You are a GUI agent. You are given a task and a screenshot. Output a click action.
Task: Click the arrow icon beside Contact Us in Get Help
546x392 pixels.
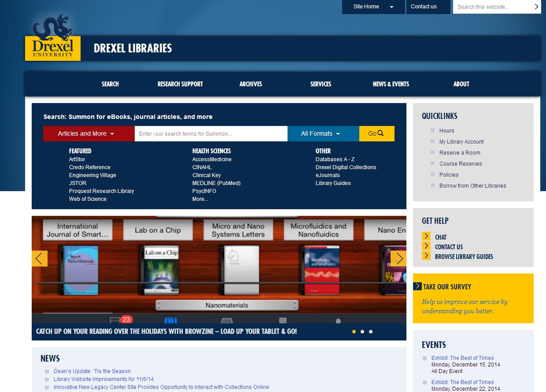pos(426,246)
